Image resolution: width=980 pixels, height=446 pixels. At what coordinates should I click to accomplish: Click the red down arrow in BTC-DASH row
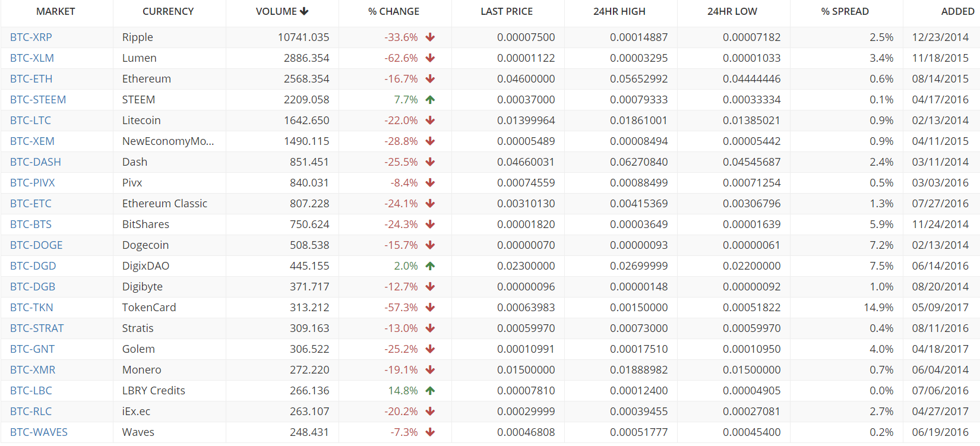(x=430, y=162)
